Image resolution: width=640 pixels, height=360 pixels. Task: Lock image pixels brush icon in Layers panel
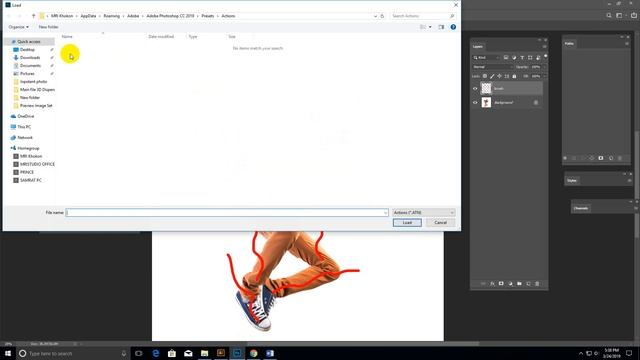pyautogui.click(x=492, y=76)
